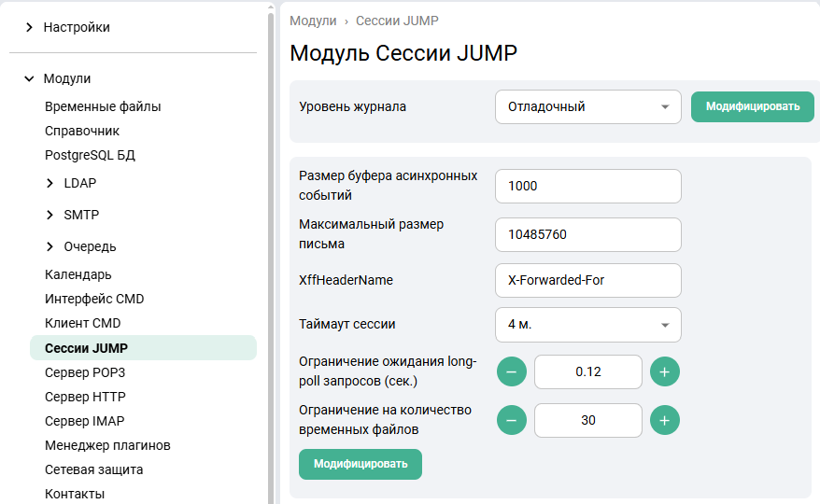Collapse the Модули section
The width and height of the screenshot is (820, 504).
coord(30,78)
